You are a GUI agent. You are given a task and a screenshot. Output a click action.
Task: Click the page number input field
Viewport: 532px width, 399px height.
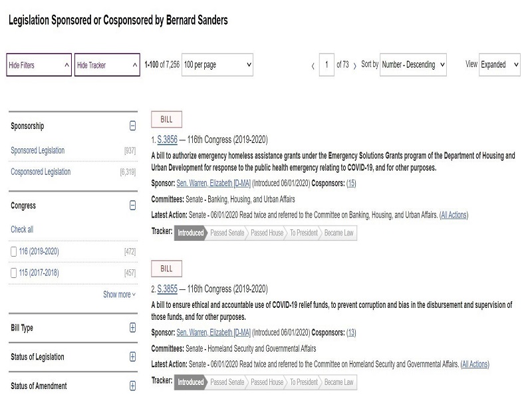pyautogui.click(x=327, y=65)
